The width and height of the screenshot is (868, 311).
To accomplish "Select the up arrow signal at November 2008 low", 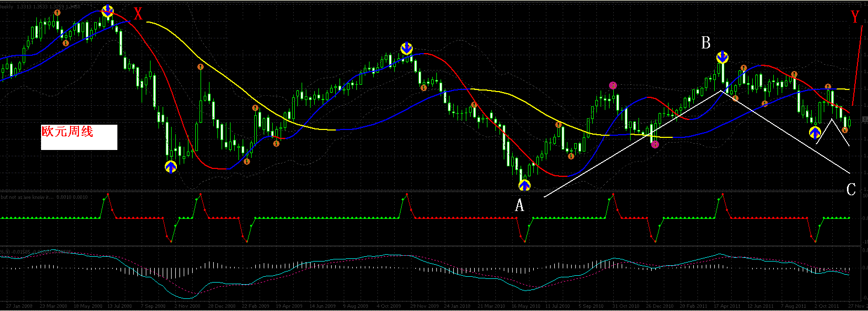I will click(171, 167).
